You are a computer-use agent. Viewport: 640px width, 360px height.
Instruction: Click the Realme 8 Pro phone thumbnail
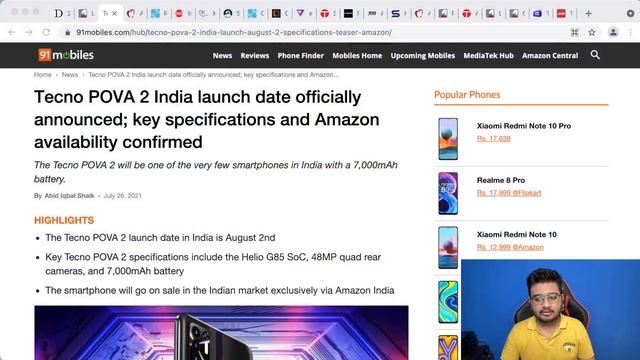[x=448, y=193]
